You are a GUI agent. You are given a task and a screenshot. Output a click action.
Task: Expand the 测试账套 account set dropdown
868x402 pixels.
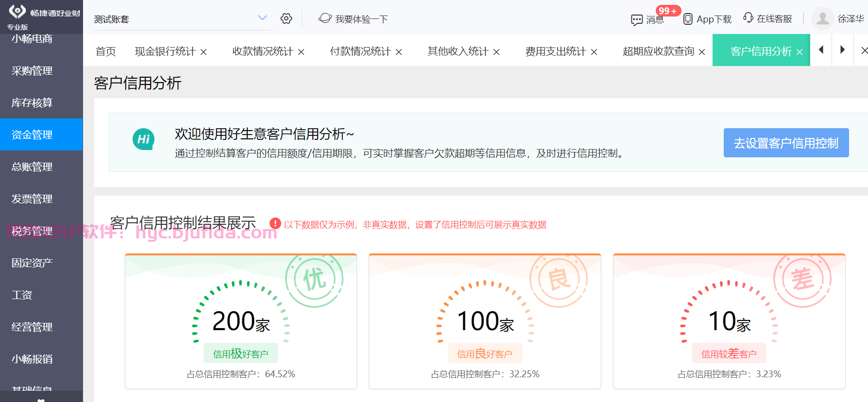coord(262,18)
